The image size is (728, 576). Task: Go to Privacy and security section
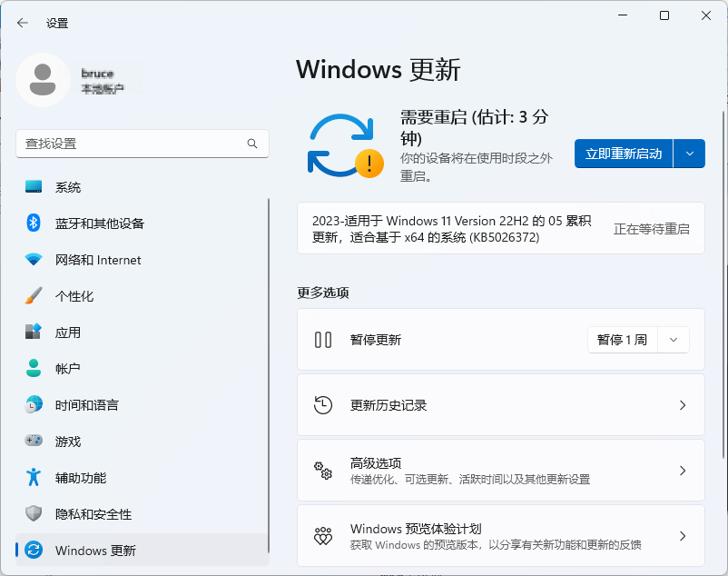pos(93,514)
